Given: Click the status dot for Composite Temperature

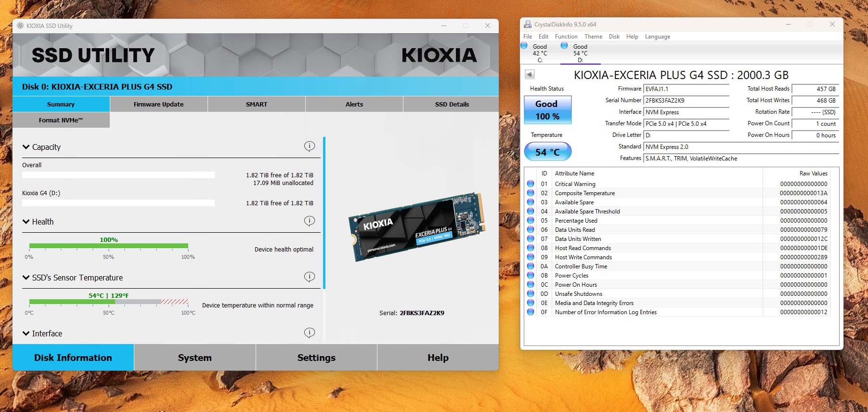Looking at the screenshot, I should [531, 193].
